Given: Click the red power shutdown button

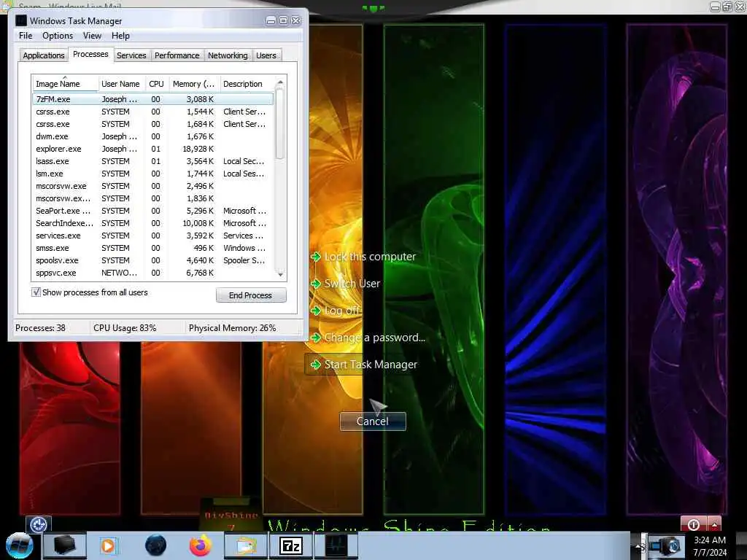Looking at the screenshot, I should tap(694, 524).
